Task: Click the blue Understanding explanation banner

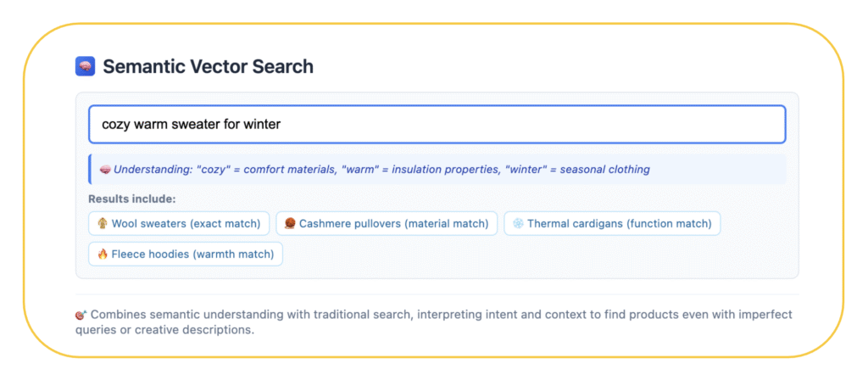Action: point(437,170)
